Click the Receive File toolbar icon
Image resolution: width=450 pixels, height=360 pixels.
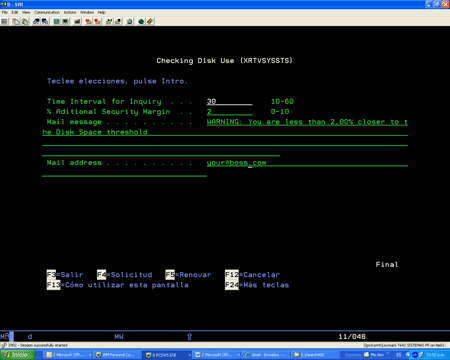tap(45, 22)
